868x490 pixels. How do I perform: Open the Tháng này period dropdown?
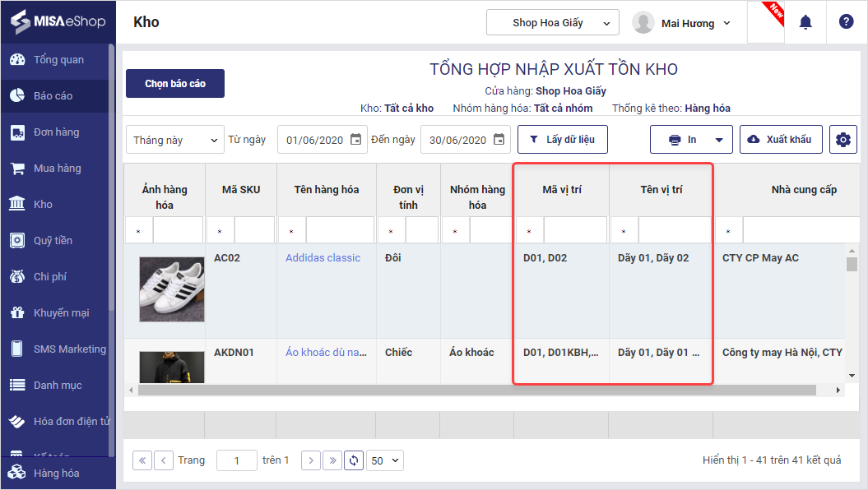coord(175,140)
